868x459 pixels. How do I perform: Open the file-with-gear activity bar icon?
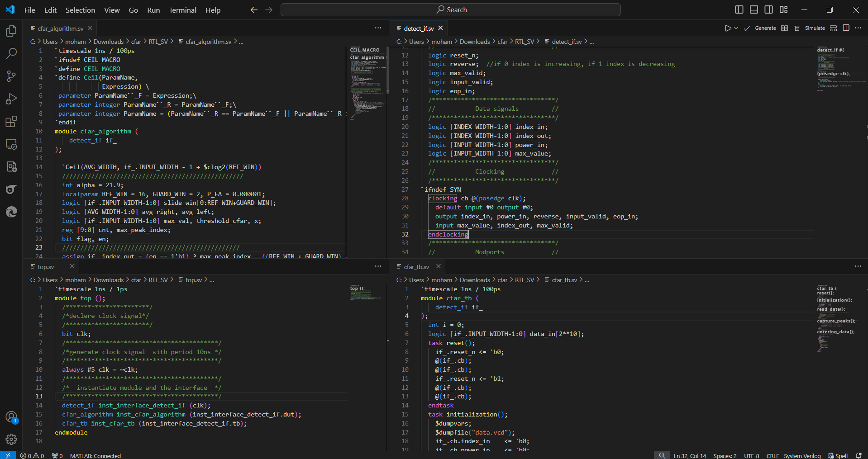pyautogui.click(x=11, y=167)
